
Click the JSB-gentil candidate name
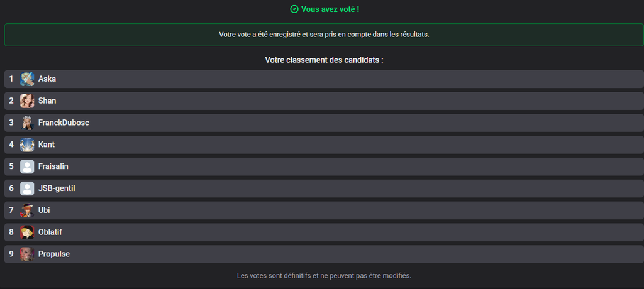click(57, 188)
